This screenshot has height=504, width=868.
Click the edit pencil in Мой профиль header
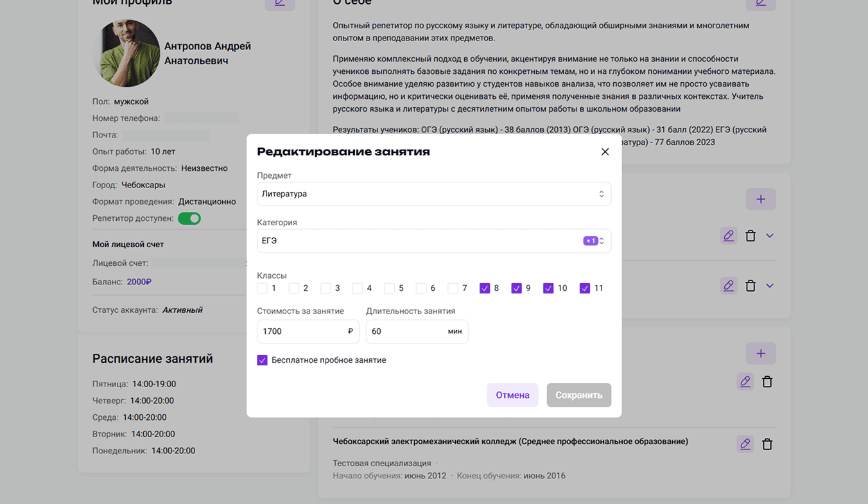coord(279,3)
